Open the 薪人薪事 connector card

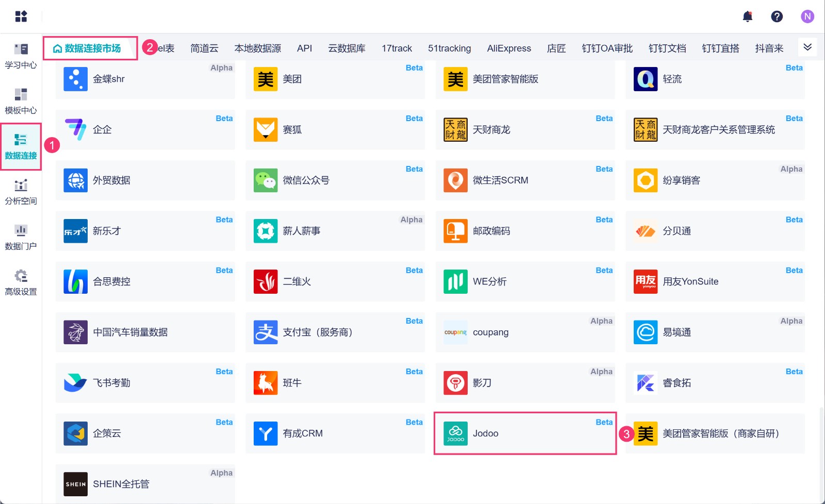tap(335, 231)
